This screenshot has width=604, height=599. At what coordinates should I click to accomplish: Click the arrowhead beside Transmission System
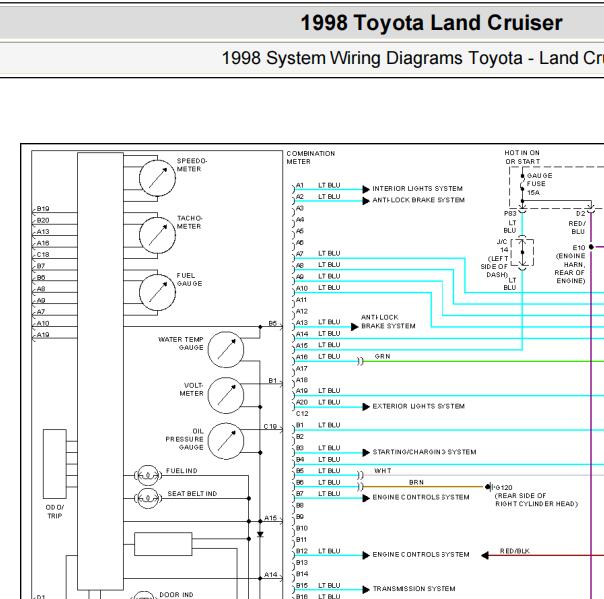tap(366, 589)
